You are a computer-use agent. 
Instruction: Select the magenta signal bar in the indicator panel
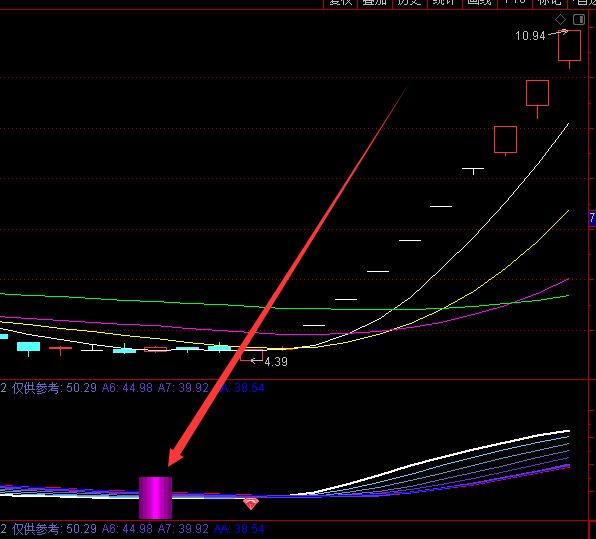pyautogui.click(x=155, y=498)
